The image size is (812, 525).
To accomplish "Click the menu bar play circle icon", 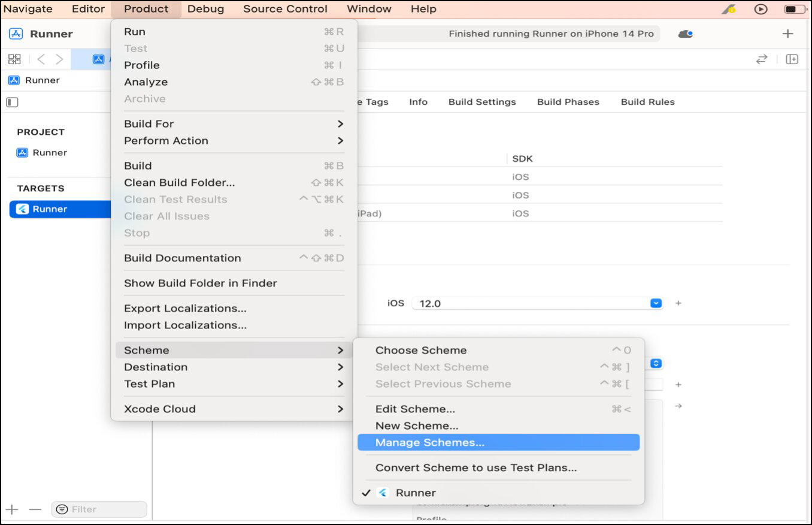I will [x=761, y=9].
